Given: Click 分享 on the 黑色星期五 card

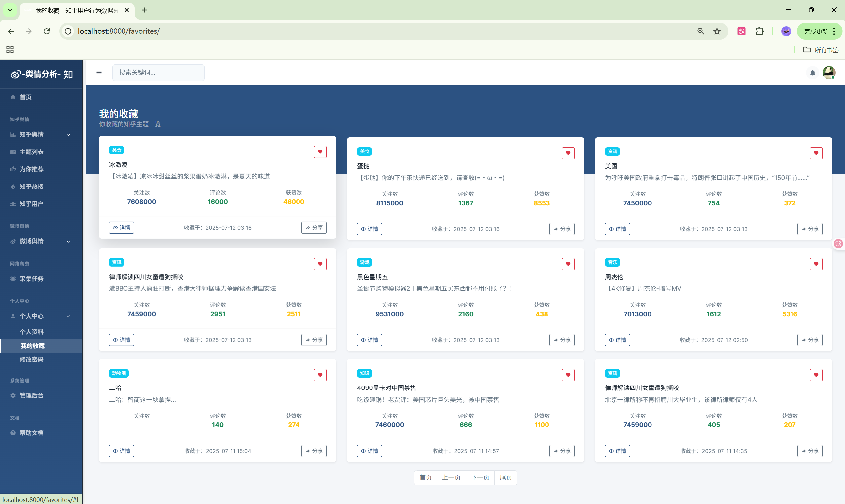Looking at the screenshot, I should click(562, 340).
